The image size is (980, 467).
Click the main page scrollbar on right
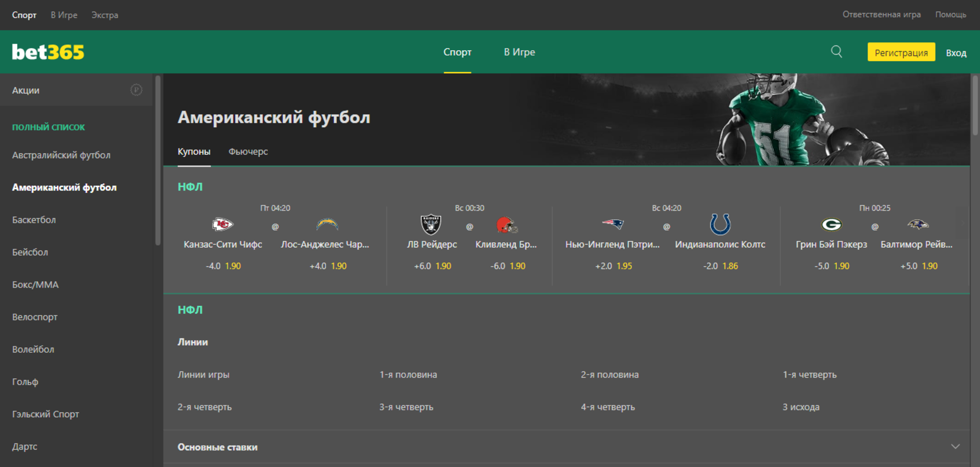(x=975, y=106)
